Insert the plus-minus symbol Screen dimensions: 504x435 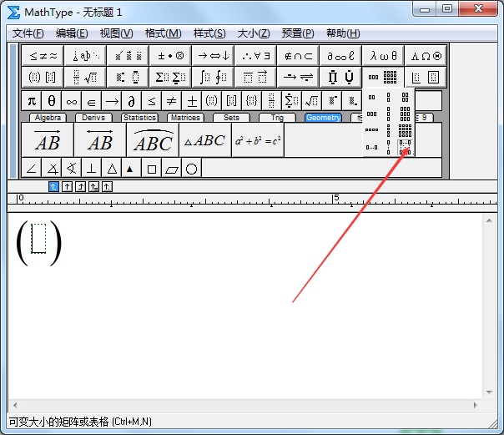pos(191,101)
